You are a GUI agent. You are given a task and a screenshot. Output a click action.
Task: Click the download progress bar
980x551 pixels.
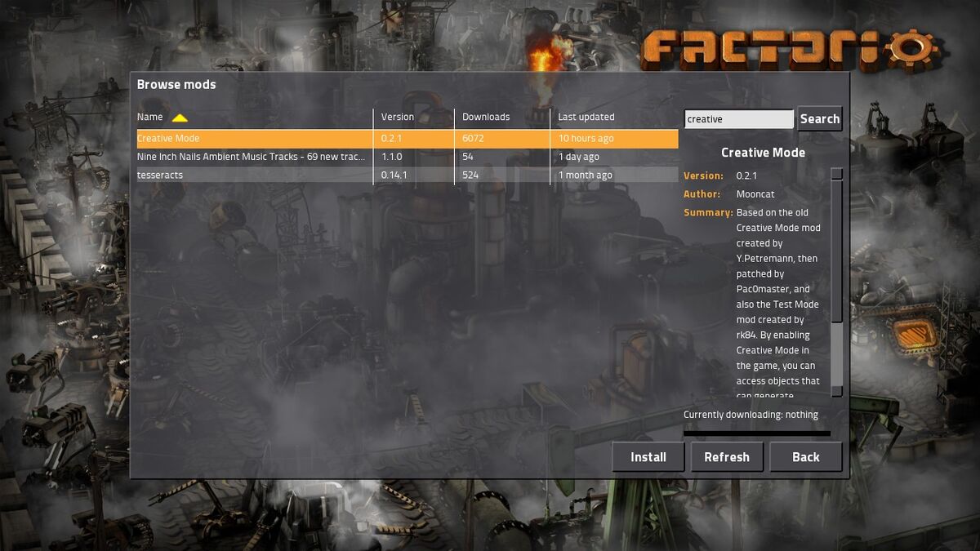[756, 433]
